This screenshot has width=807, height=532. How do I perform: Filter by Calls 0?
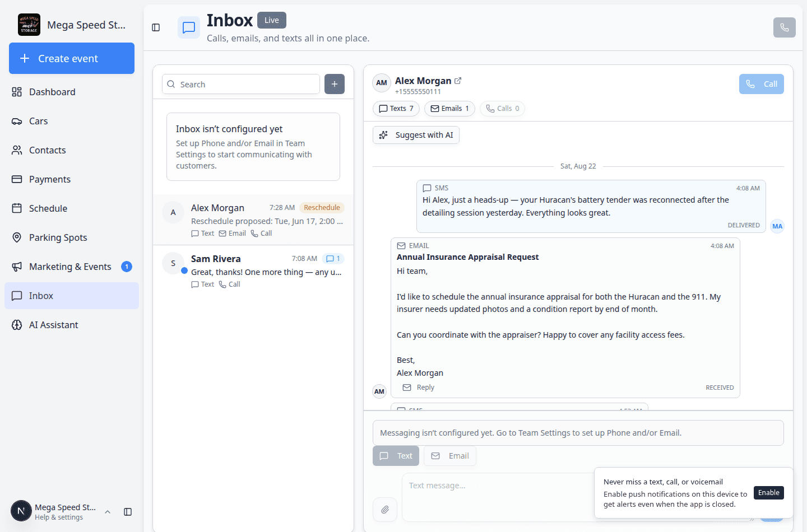(502, 109)
